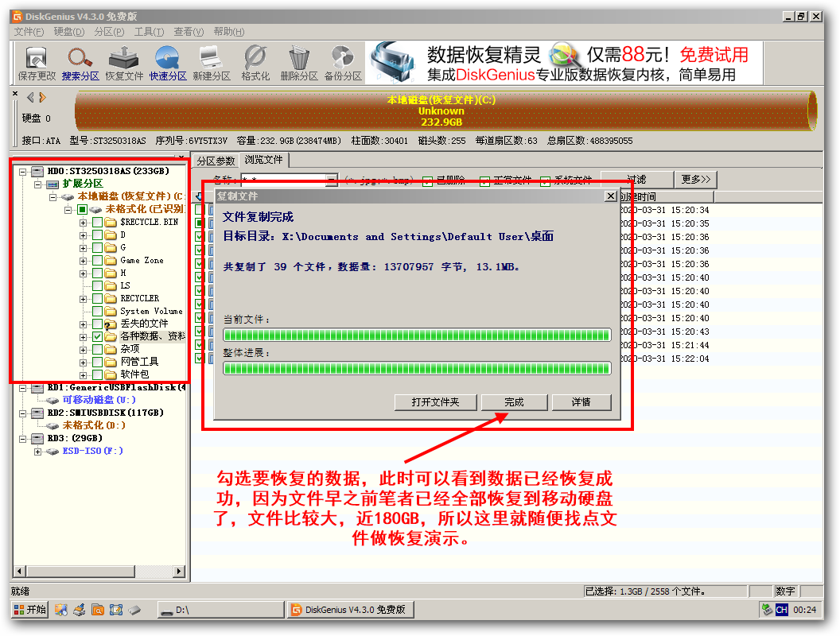Click the DiskGenius V4.3.0 taskbar button
This screenshot has height=636, width=840.
(350, 610)
